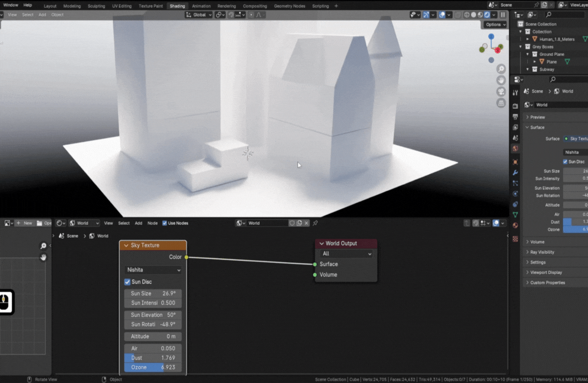Open the World Output target dropdown 'All'
The image size is (588, 383).
click(x=346, y=254)
